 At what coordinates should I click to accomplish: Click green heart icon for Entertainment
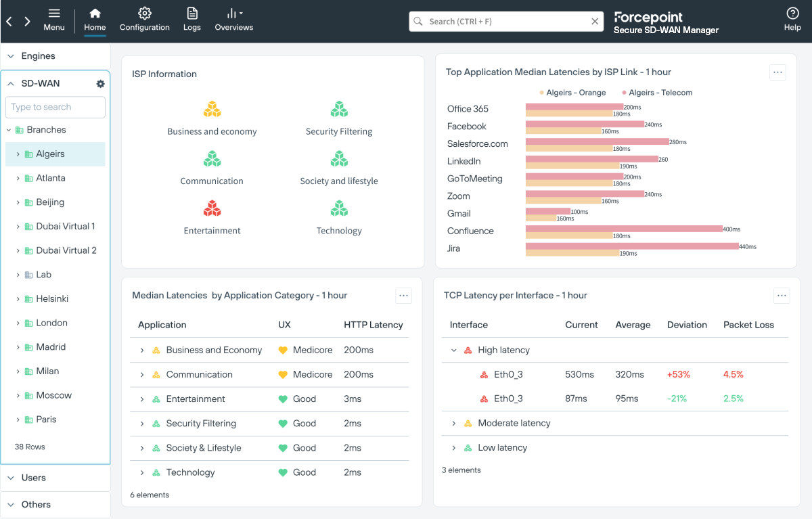(x=283, y=399)
